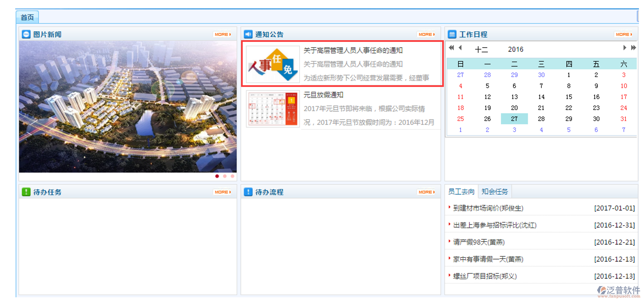Click date [2017-01-01] in employee list
Image resolution: width=644 pixels, height=302 pixels.
(614, 208)
